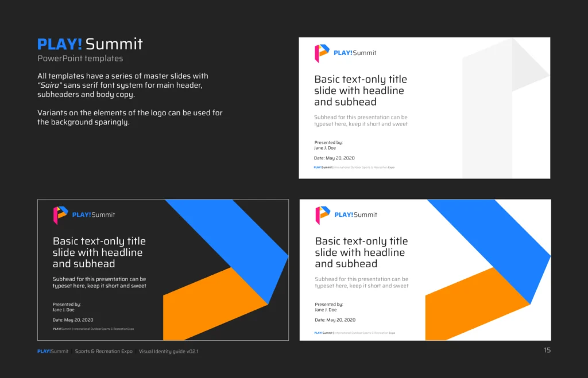This screenshot has height=378, width=588.
Task: Click the large "PLAY! Summit" page heading
Action: click(x=90, y=44)
